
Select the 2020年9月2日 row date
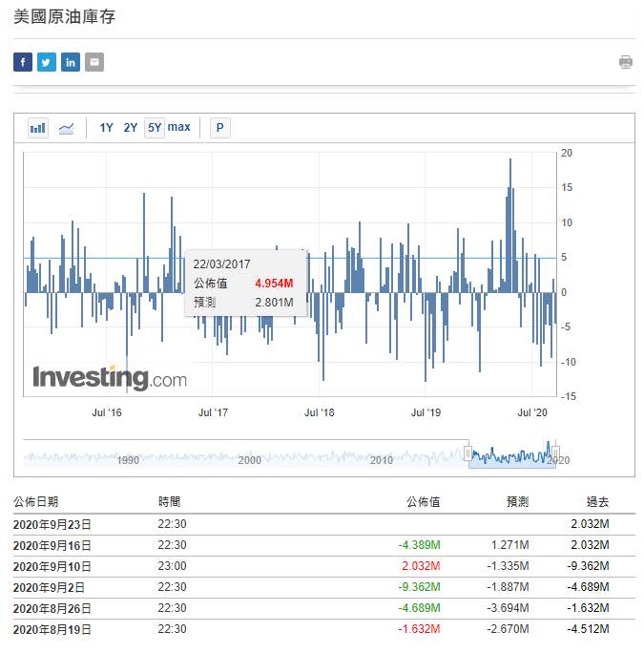(49, 588)
